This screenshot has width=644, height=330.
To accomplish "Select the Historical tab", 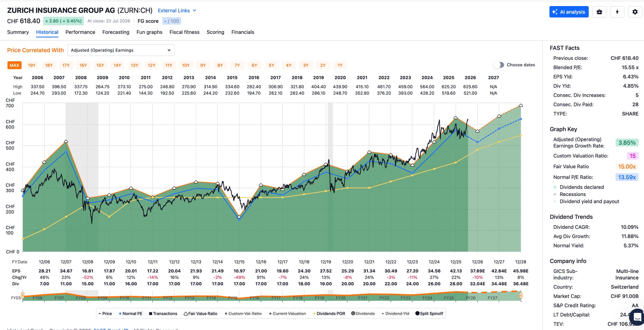I will coord(47,32).
